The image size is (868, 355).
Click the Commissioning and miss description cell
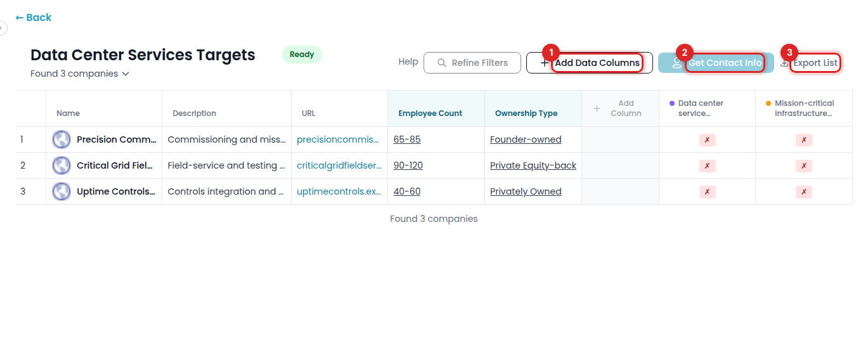tap(226, 139)
